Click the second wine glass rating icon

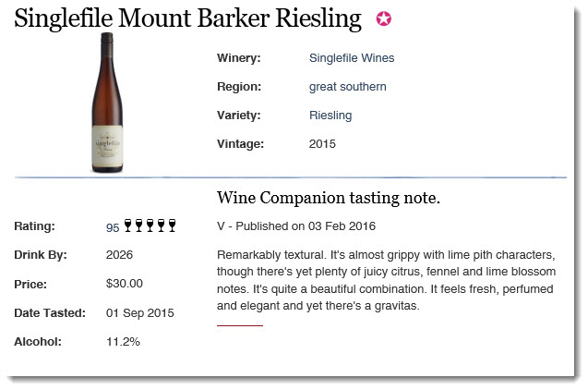(138, 225)
